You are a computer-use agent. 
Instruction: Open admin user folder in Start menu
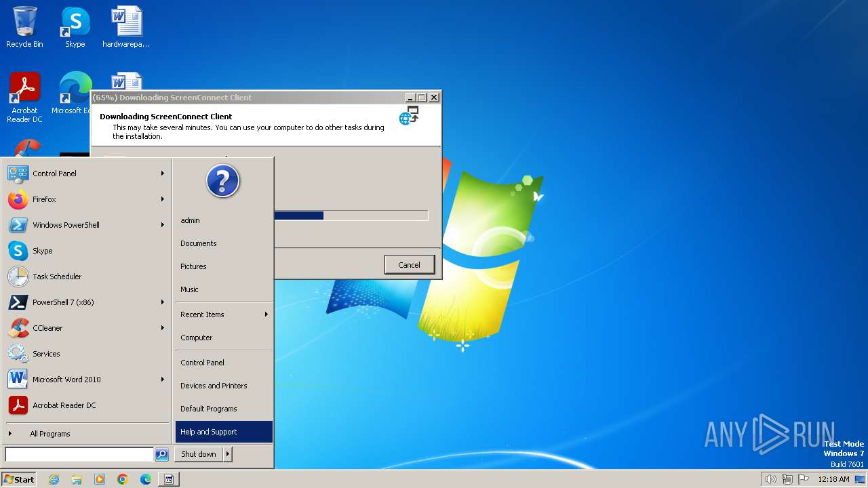click(224, 220)
